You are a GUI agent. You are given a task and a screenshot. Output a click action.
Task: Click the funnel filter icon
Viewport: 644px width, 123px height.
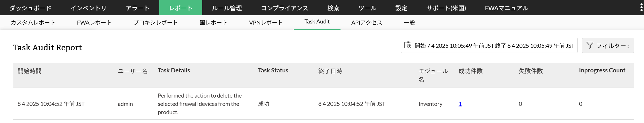point(590,45)
